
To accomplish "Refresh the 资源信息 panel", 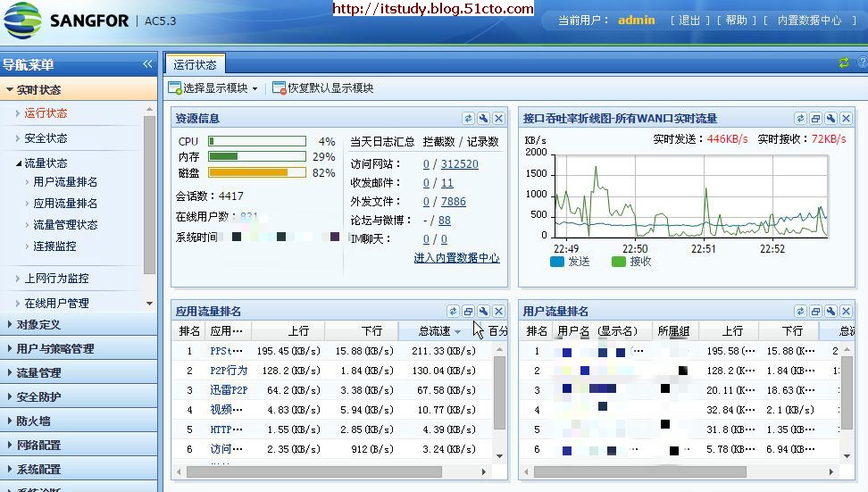I will click(x=468, y=119).
